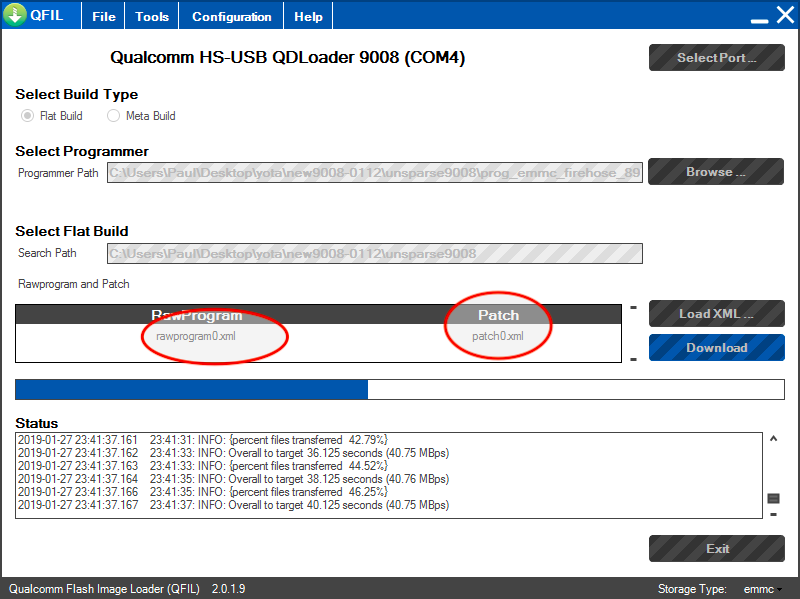Click the QFIL version 2.0.1.9 status text

tap(229, 589)
